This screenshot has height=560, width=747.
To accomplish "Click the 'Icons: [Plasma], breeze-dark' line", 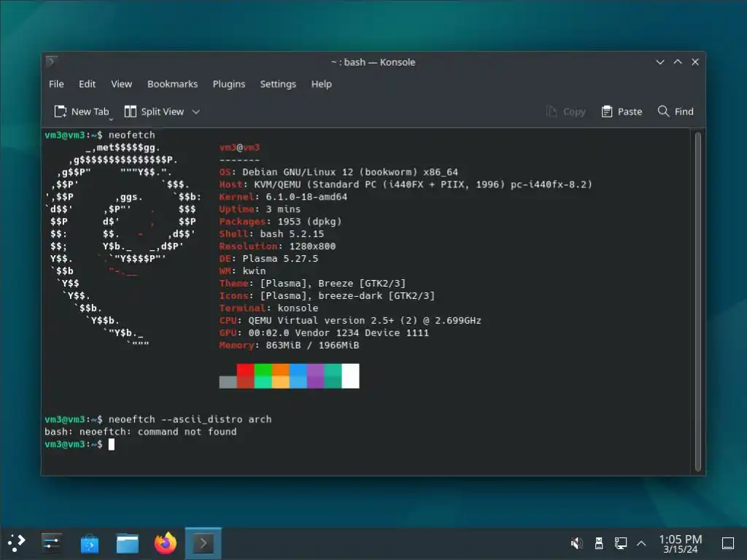I will pos(327,296).
